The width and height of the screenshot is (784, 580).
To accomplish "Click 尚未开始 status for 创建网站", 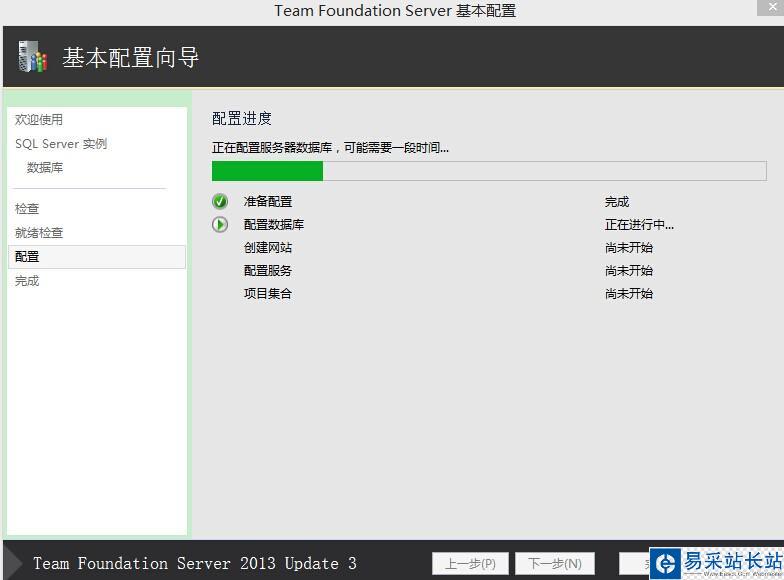I will pos(629,248).
